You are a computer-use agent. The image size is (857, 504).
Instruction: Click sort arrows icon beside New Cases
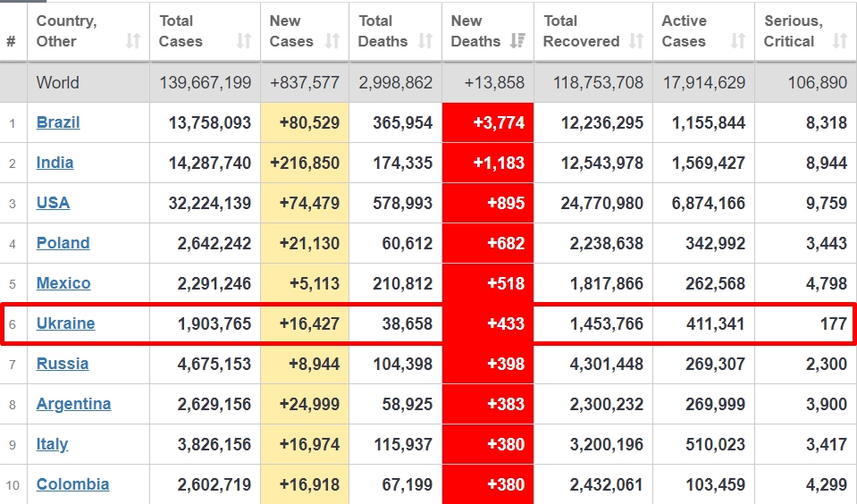[332, 41]
